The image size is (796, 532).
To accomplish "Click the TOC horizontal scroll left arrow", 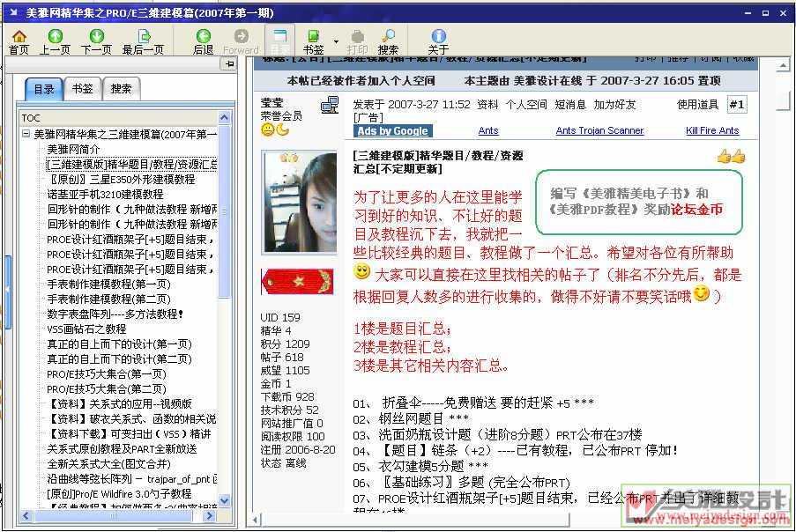I will pyautogui.click(x=26, y=515).
